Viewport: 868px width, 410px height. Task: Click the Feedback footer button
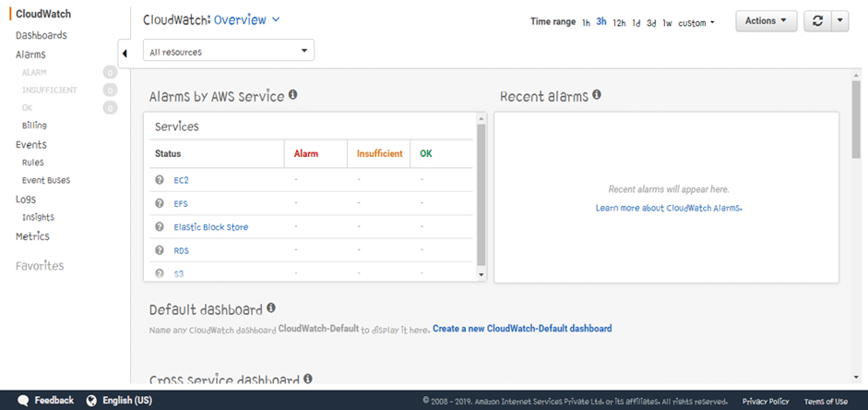point(45,400)
